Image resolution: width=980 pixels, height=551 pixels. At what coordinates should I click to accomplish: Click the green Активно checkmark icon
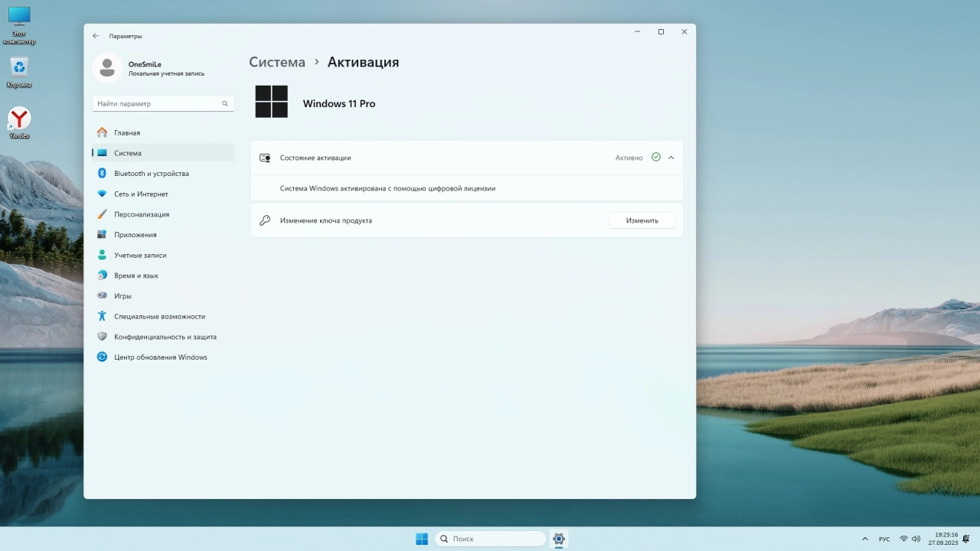[x=656, y=157]
